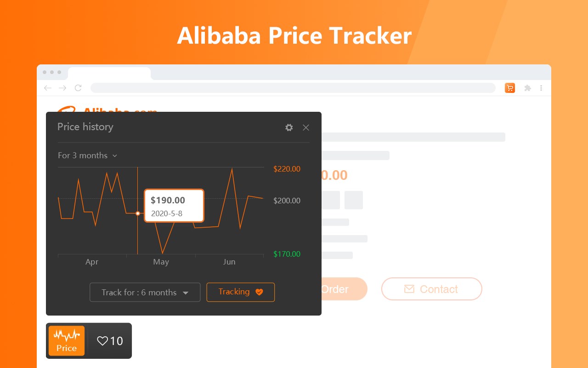Select the active browser tab
Image resolution: width=588 pixels, height=368 pixels.
[109, 74]
